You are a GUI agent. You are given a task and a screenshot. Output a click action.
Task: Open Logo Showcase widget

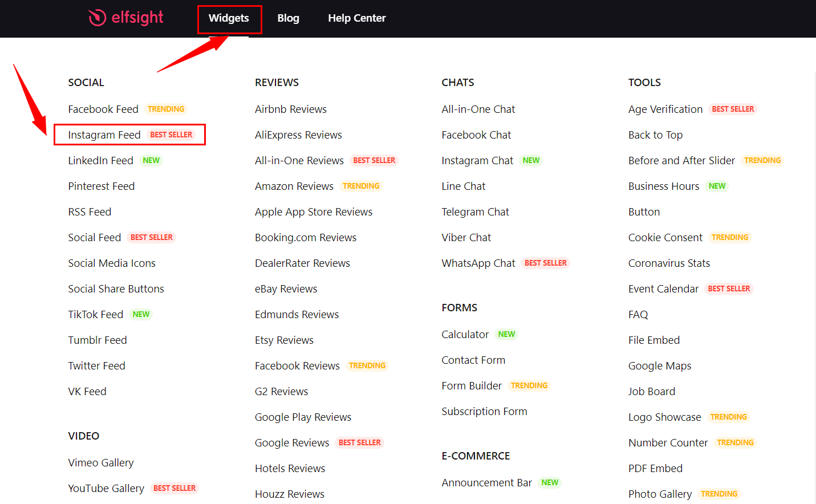(x=665, y=417)
